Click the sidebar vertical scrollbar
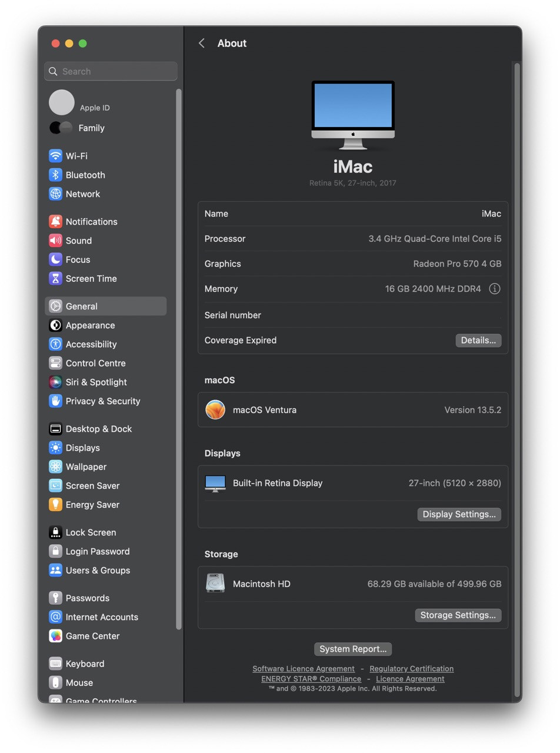 179,359
